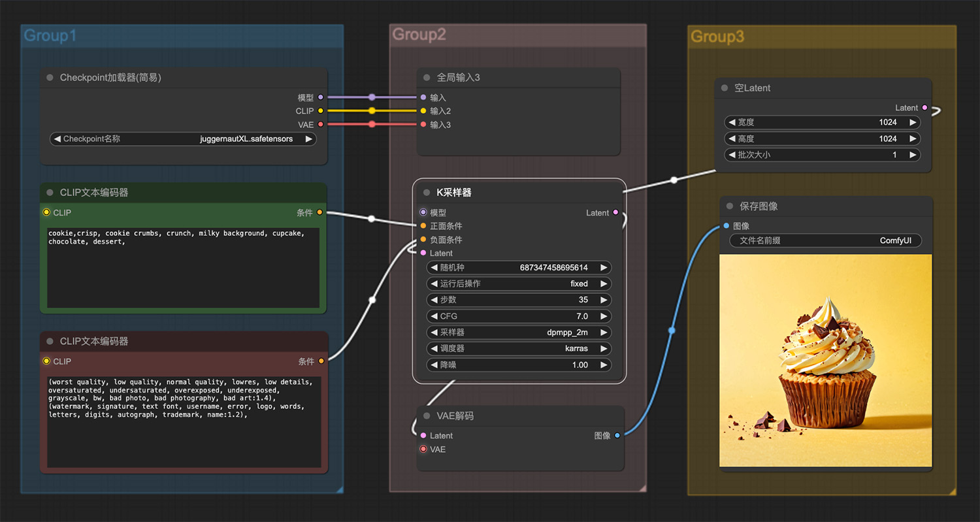The height and width of the screenshot is (522, 980).
Task: Click the 保存图像 node collapse dot
Action: point(729,206)
